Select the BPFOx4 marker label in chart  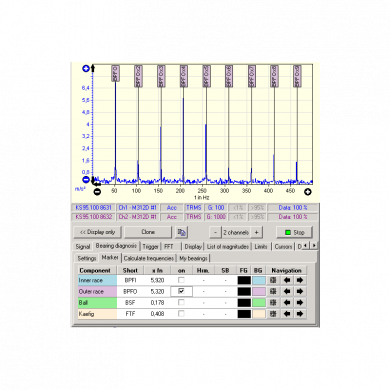point(183,76)
